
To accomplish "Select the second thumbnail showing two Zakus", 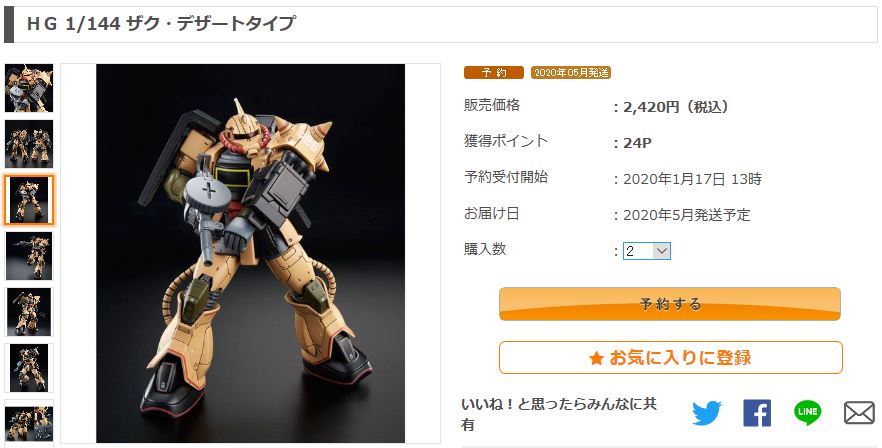I will pos(29,144).
